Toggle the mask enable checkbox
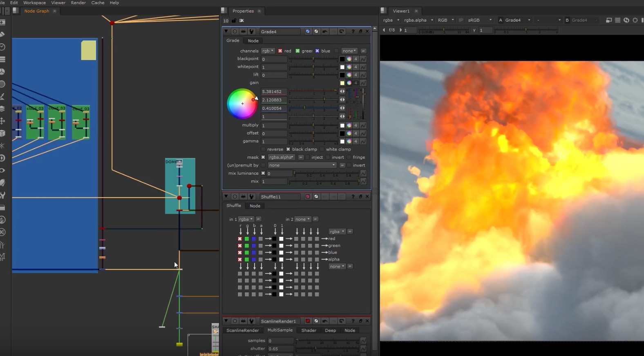This screenshot has width=644, height=356. click(x=263, y=157)
